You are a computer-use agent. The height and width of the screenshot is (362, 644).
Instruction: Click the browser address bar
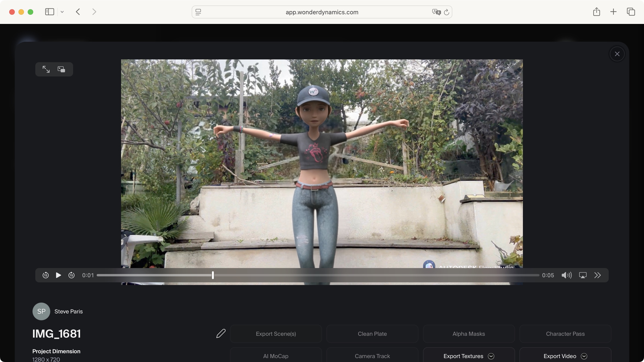322,12
